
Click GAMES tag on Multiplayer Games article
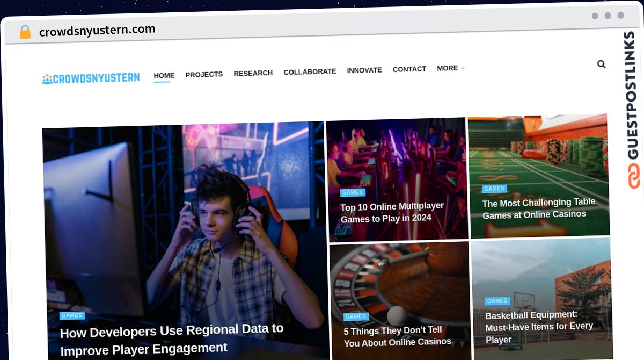pyautogui.click(x=353, y=192)
